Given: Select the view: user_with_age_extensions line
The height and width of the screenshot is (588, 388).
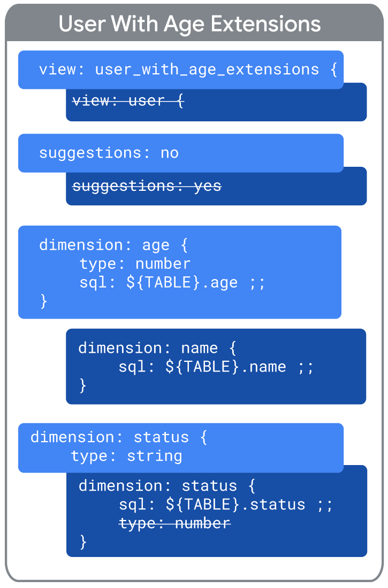Looking at the screenshot, I should tap(188, 70).
